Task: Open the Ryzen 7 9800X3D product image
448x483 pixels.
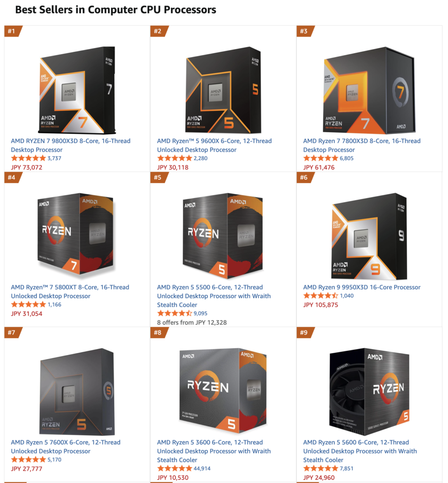Action: (77, 90)
